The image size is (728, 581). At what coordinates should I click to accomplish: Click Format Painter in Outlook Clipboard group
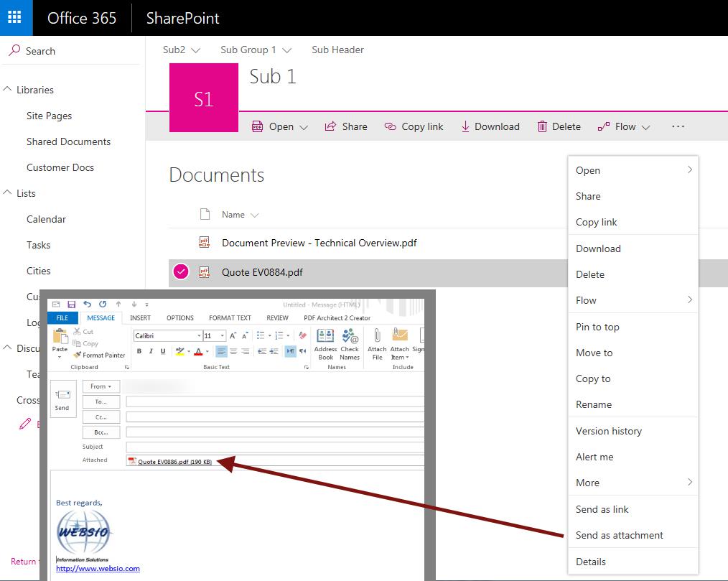pyautogui.click(x=99, y=355)
